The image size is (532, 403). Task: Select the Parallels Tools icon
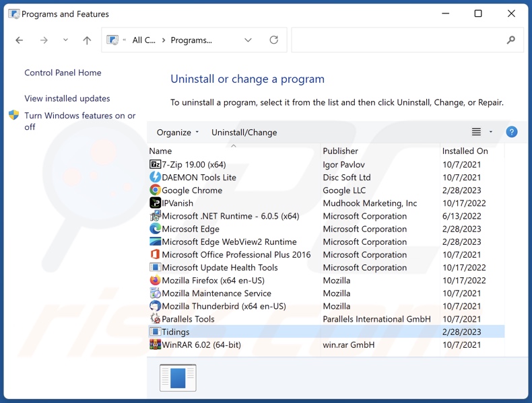pyautogui.click(x=155, y=319)
